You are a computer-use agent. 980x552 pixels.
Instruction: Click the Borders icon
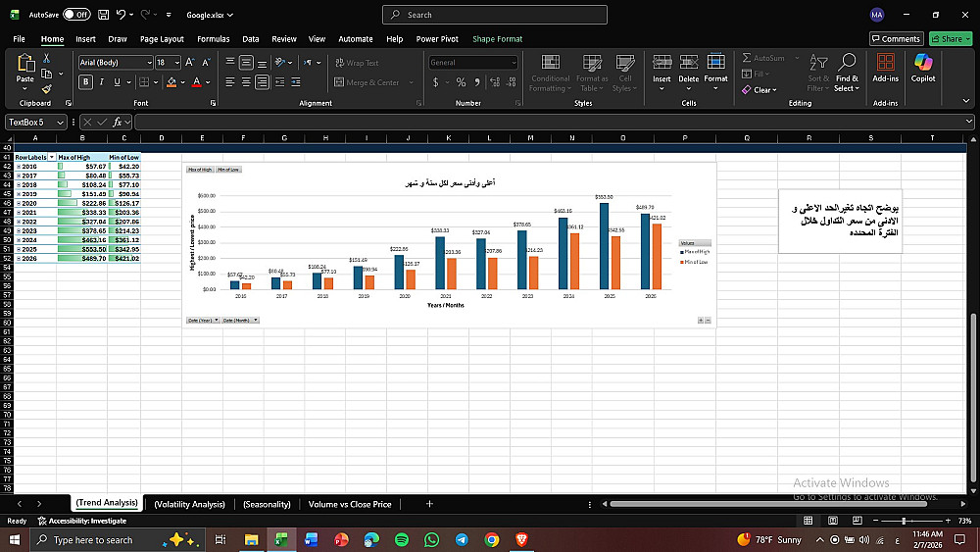tap(144, 82)
